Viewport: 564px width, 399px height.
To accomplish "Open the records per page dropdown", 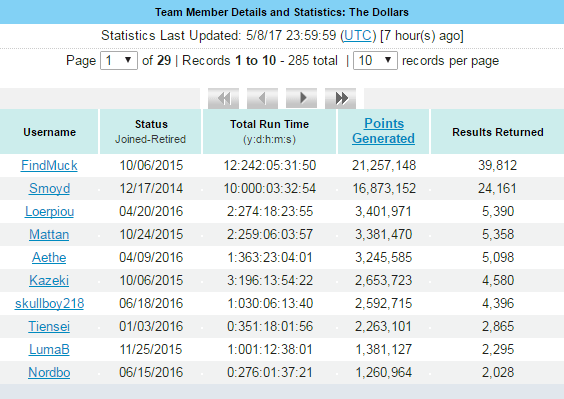I will [375, 60].
